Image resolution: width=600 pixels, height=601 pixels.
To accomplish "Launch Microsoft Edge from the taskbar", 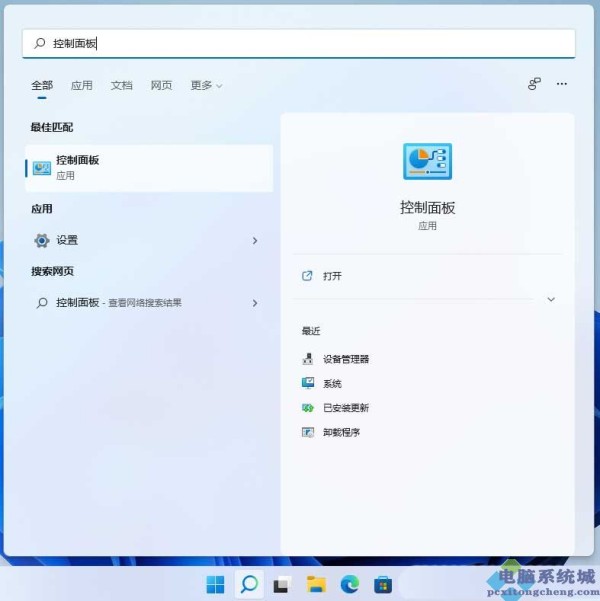I will [349, 585].
